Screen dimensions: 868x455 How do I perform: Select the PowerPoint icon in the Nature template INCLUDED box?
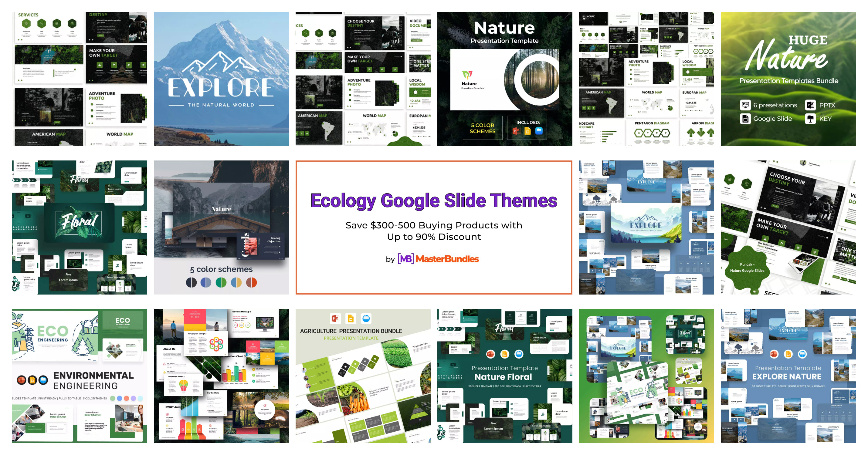[x=516, y=131]
